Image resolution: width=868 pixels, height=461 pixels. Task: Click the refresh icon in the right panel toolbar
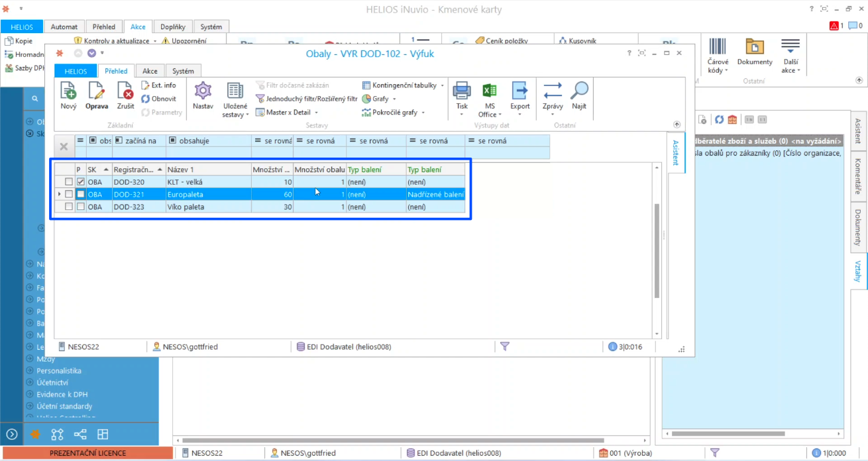coord(719,120)
